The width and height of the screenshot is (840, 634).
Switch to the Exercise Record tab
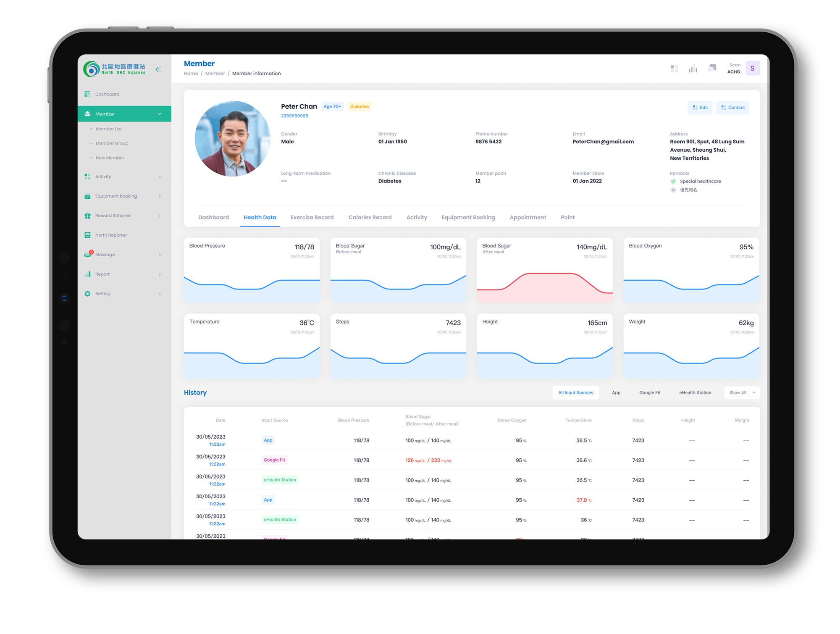[312, 217]
